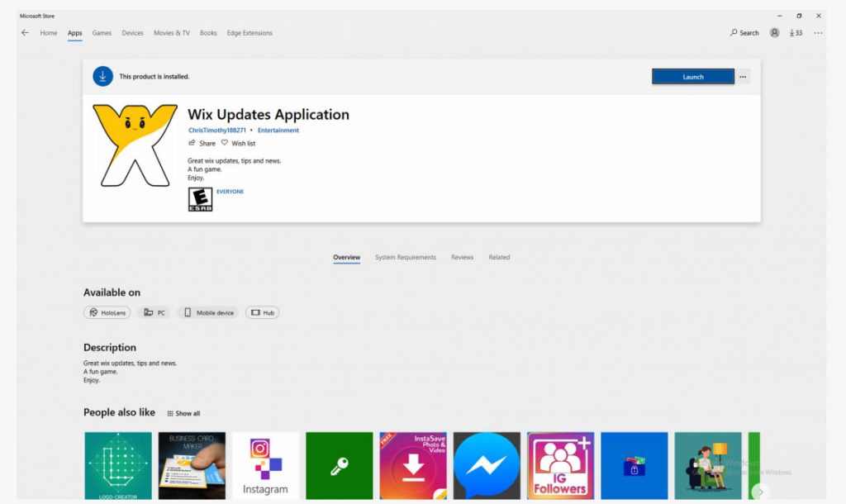Open the Store search
Screen dimensions: 846x504
click(744, 33)
